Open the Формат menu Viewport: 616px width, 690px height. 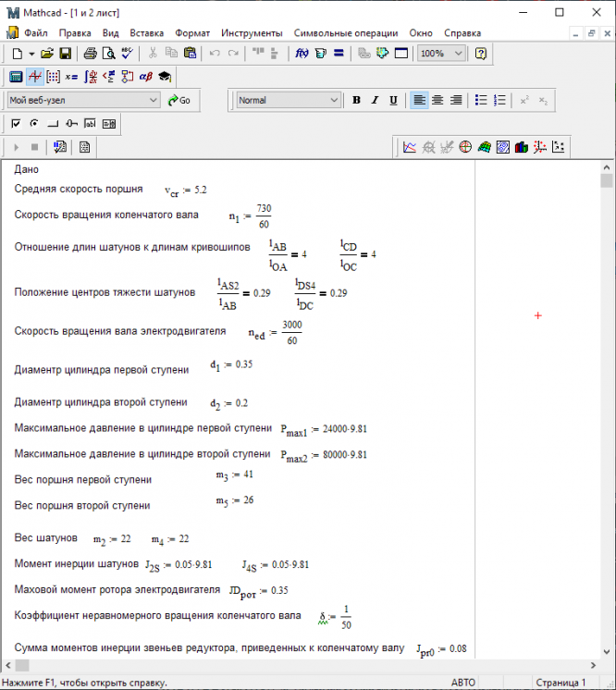pos(192,33)
